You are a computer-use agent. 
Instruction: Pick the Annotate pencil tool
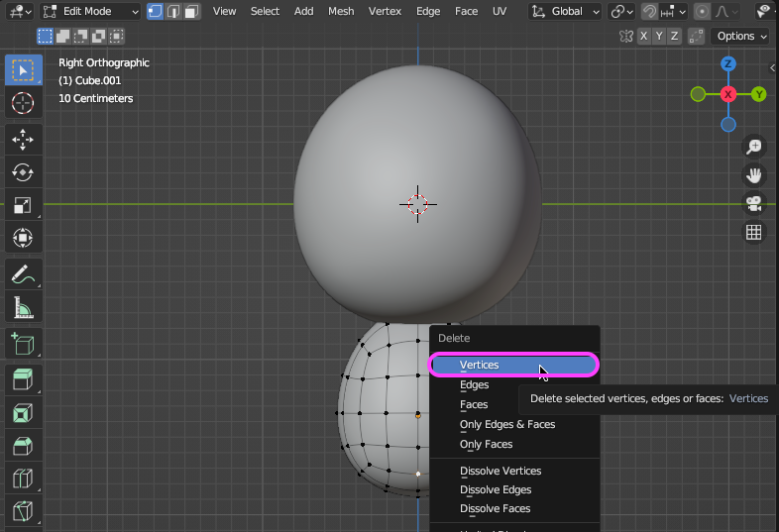click(x=22, y=273)
